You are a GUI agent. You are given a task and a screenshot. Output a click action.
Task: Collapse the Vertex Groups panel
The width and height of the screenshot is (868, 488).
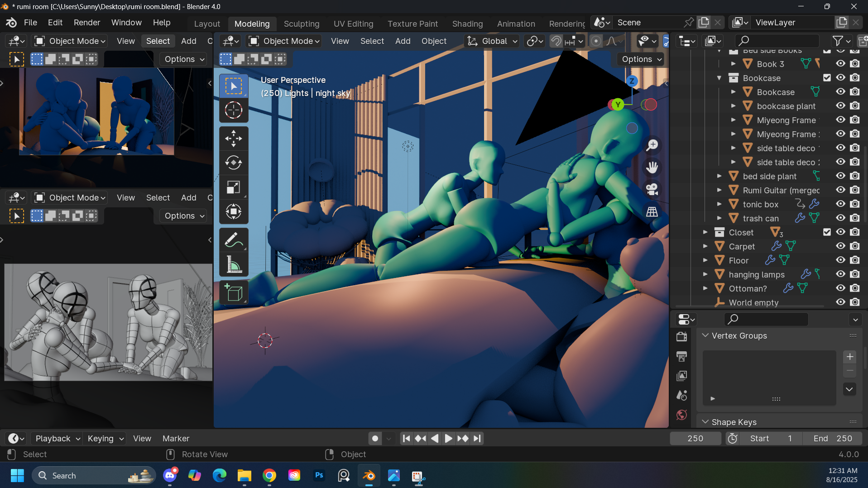pos(705,335)
